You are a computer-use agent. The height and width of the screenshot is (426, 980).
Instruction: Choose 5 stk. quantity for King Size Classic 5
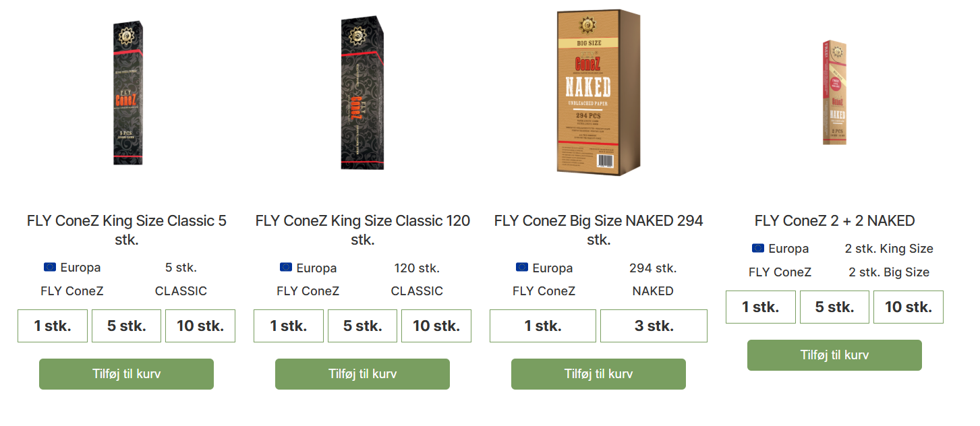[x=127, y=326]
